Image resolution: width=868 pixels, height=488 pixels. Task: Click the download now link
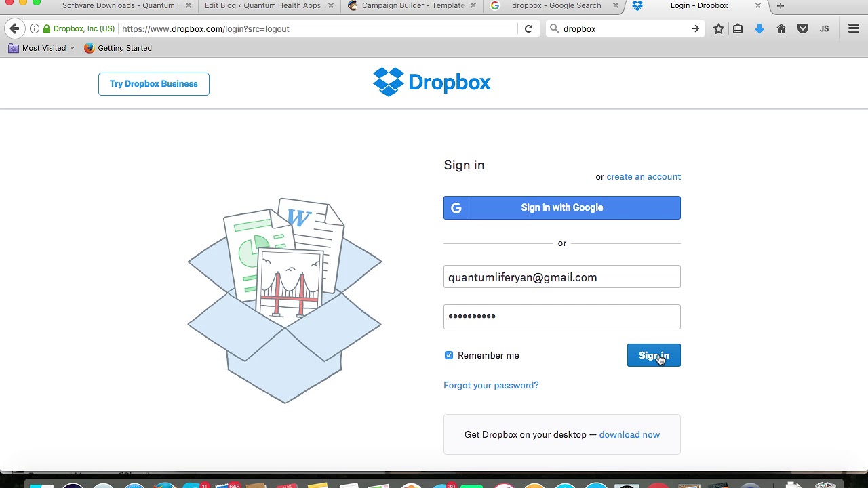pyautogui.click(x=629, y=434)
